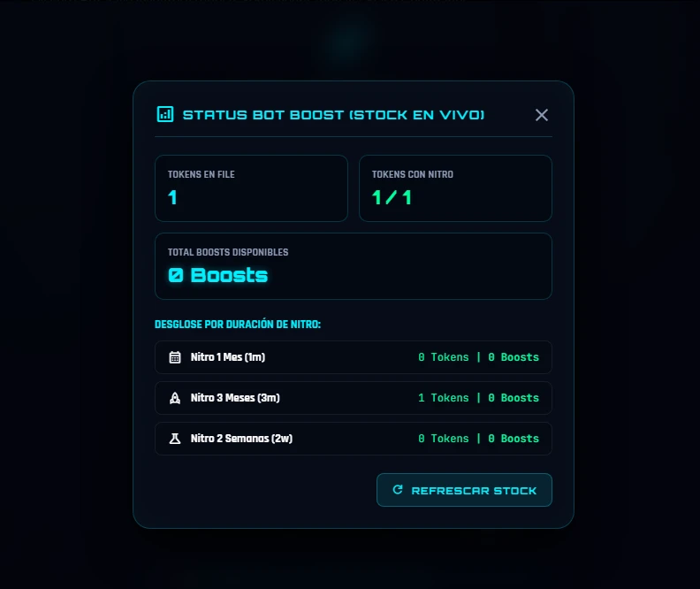700x589 pixels.
Task: Click the bar chart status icon in the header
Action: tap(165, 114)
